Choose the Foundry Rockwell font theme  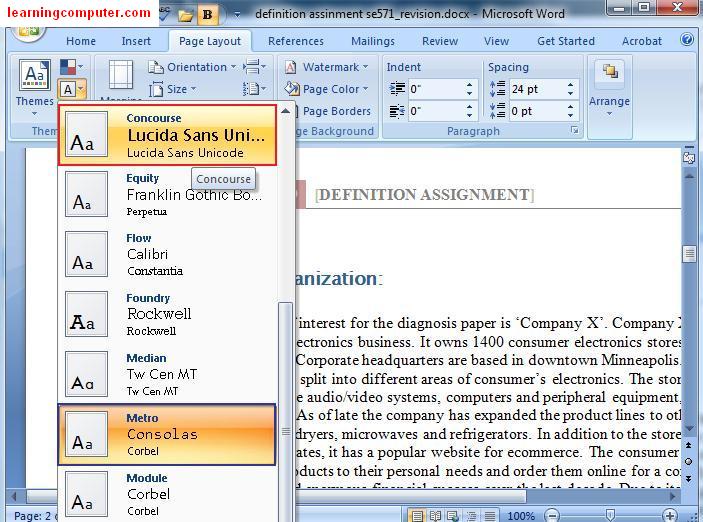tap(167, 314)
